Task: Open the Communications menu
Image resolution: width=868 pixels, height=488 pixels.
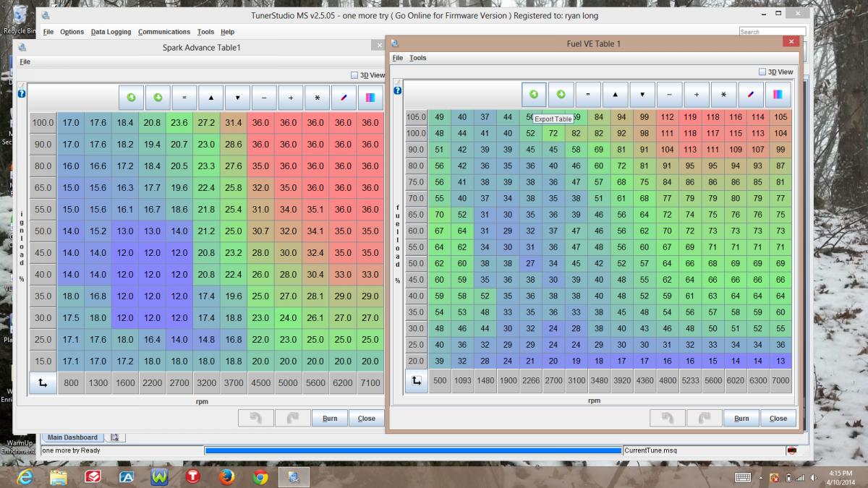Action: (x=164, y=32)
